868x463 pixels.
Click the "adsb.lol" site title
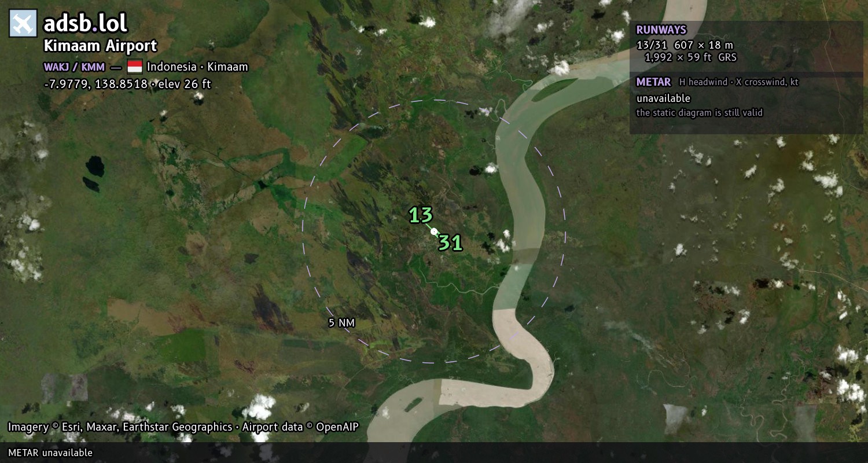click(86, 24)
